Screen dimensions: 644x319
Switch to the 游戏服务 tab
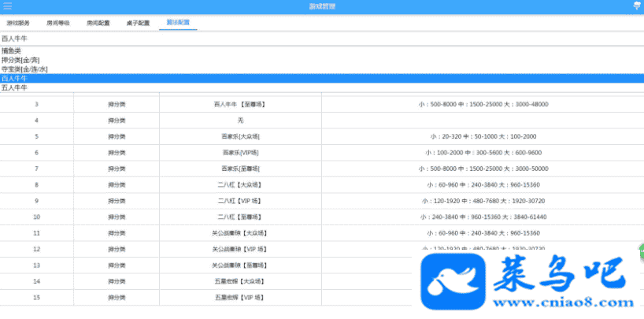[x=18, y=23]
